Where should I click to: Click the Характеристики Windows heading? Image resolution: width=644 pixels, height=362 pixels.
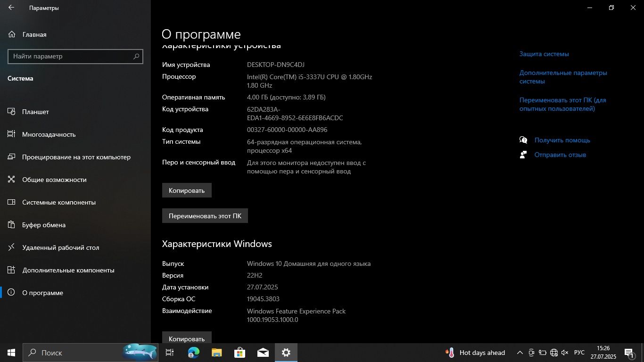pos(217,244)
